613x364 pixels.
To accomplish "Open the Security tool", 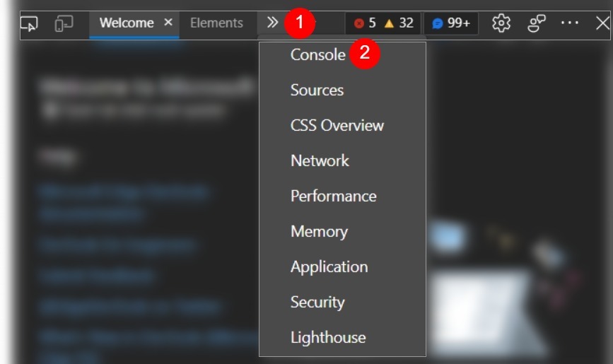I will coord(317,302).
